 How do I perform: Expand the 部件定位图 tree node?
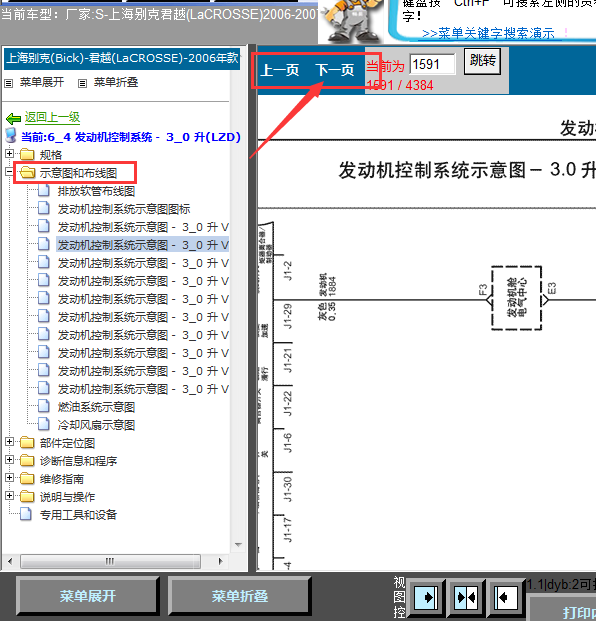(10, 442)
